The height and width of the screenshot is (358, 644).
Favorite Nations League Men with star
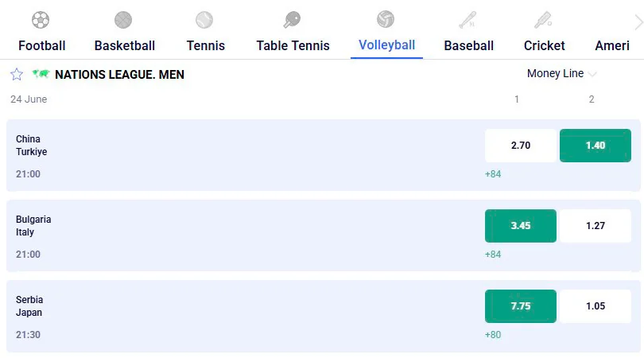(x=17, y=75)
